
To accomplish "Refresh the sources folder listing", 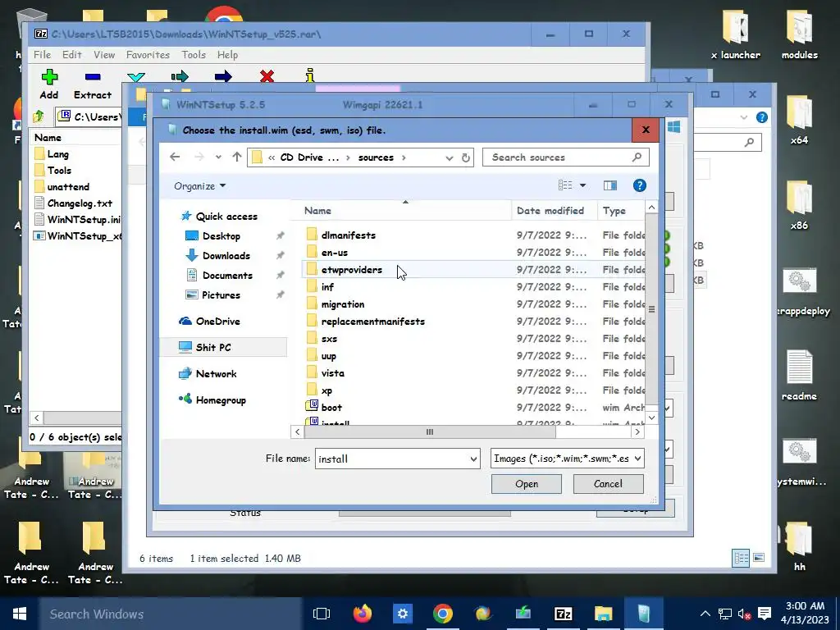I will point(466,157).
